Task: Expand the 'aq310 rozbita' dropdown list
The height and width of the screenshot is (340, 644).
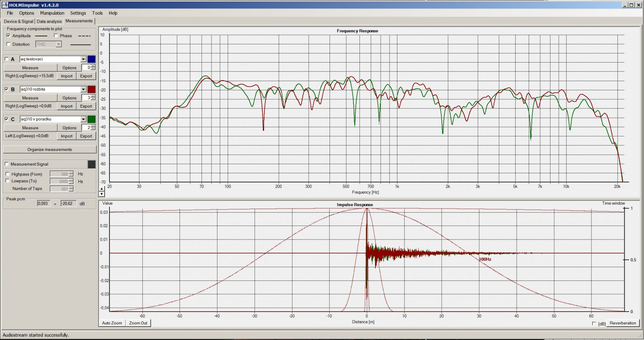Action: tap(83, 89)
